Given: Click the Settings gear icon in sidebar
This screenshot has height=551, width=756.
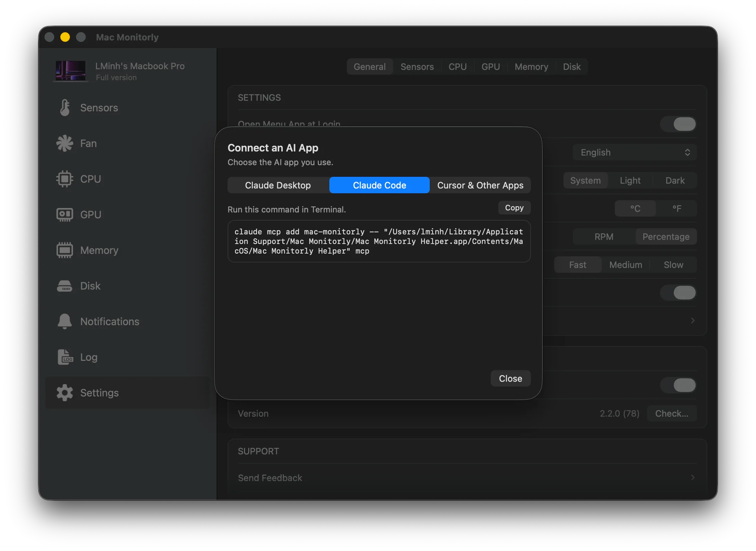Looking at the screenshot, I should [x=64, y=393].
